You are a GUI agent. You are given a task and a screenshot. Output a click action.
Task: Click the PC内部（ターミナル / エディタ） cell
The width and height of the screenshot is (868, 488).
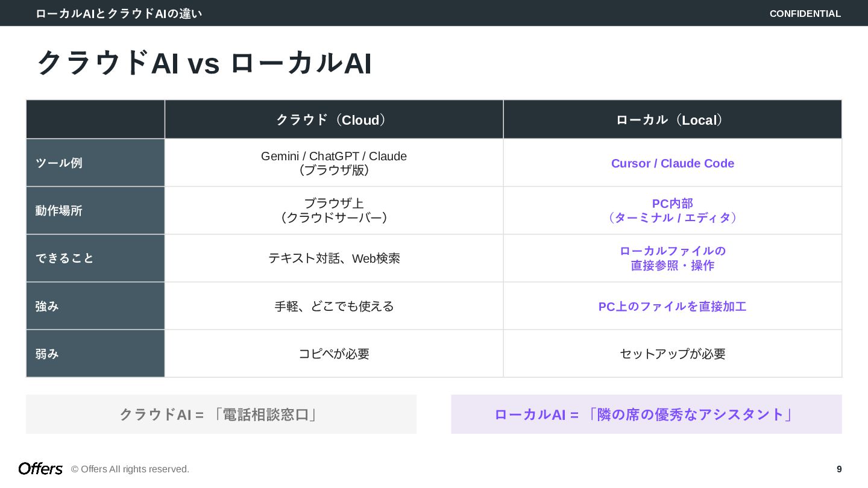coord(673,210)
